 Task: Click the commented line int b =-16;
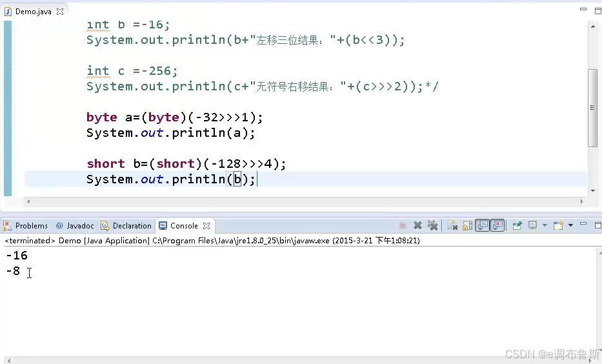128,25
